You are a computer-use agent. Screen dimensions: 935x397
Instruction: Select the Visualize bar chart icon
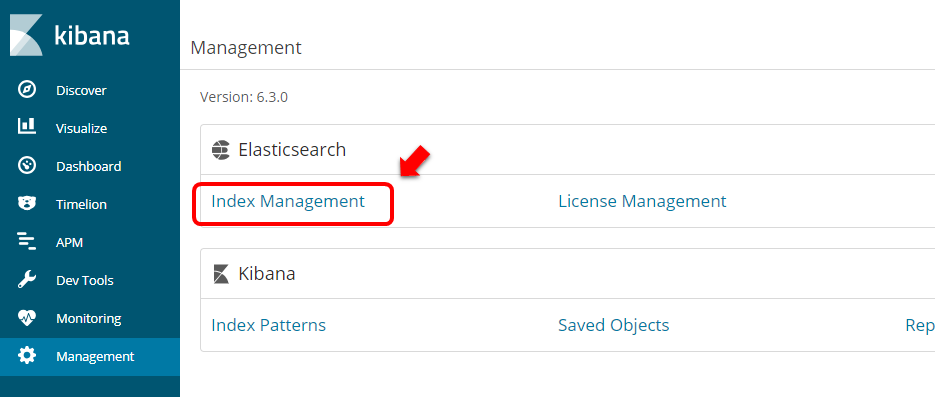click(27, 127)
